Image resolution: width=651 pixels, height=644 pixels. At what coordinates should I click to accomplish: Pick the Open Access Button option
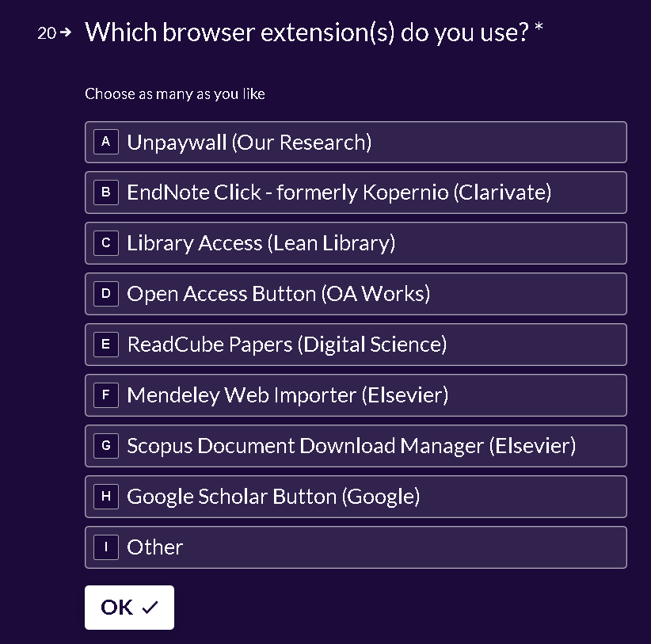click(356, 294)
